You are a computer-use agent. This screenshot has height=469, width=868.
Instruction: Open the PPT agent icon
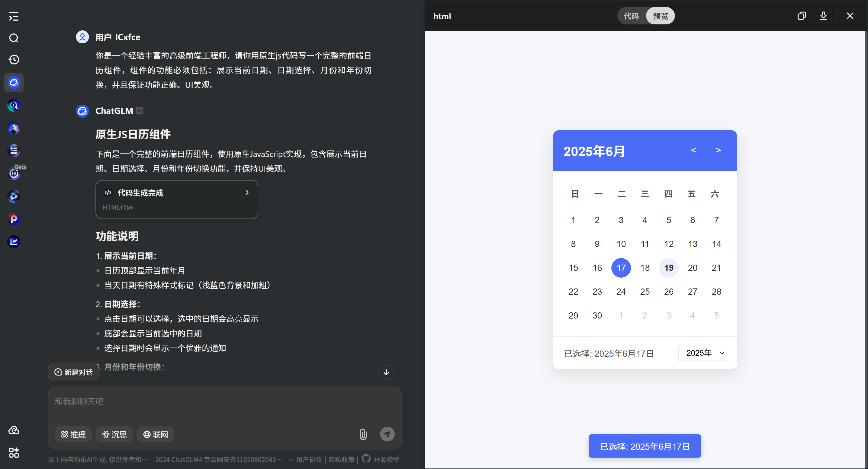tap(14, 219)
